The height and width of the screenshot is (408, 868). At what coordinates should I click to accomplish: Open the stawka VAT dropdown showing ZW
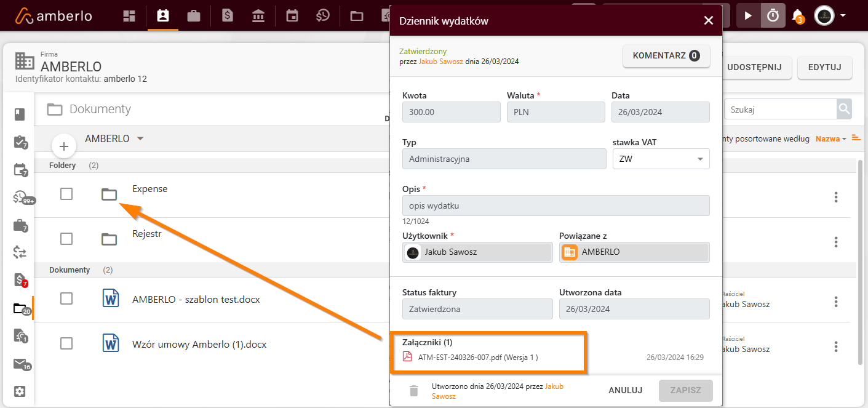click(x=661, y=159)
